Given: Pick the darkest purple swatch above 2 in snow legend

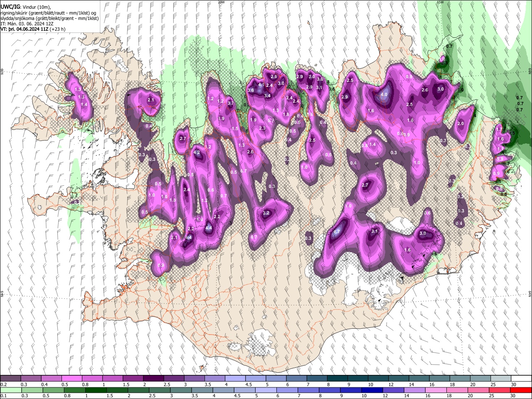Looking at the screenshot, I should point(153,379).
